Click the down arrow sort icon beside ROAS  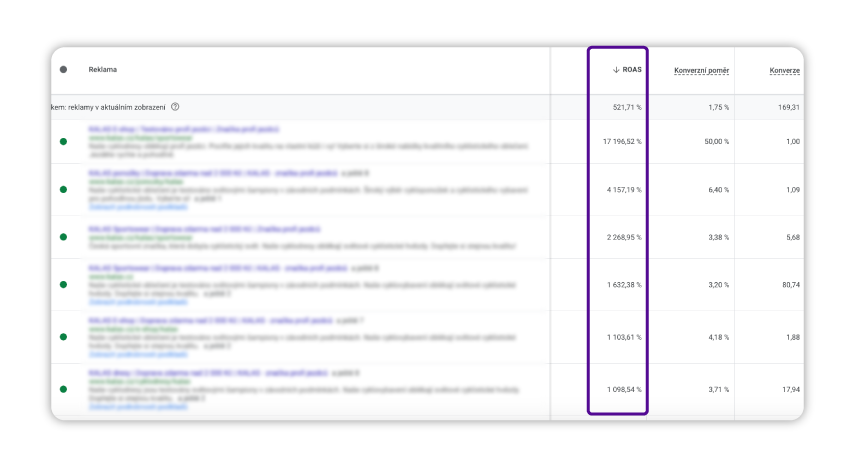pos(616,70)
